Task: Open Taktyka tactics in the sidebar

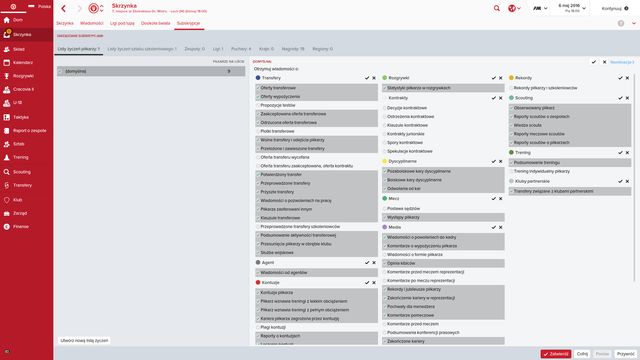Action: [26, 117]
